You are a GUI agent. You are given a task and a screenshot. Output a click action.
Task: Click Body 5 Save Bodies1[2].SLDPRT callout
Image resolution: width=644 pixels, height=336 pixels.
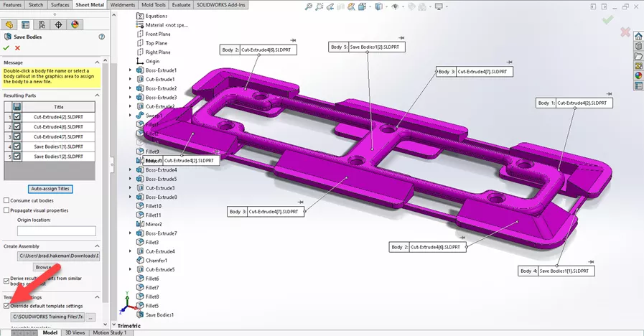(367, 47)
